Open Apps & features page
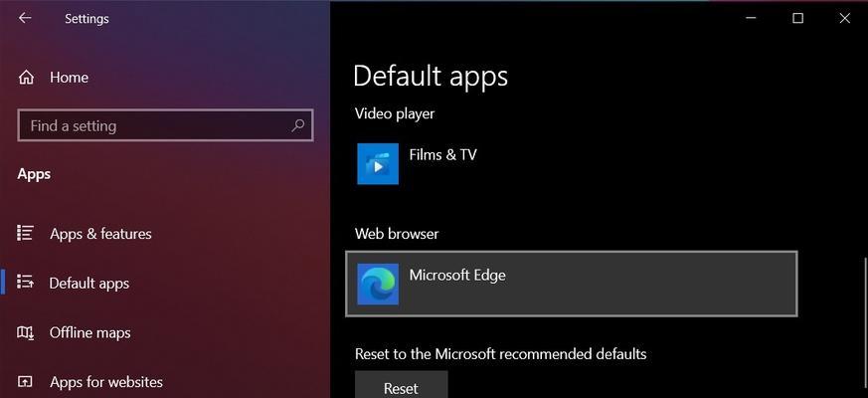868x398 pixels. [x=100, y=234]
